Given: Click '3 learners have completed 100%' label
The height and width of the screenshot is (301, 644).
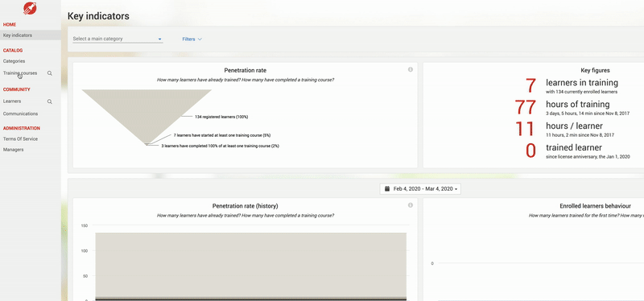Looking at the screenshot, I should pos(220,146).
